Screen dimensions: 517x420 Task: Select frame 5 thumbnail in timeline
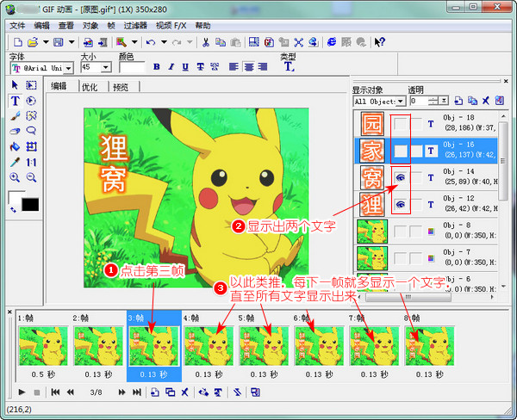pyautogui.click(x=265, y=346)
